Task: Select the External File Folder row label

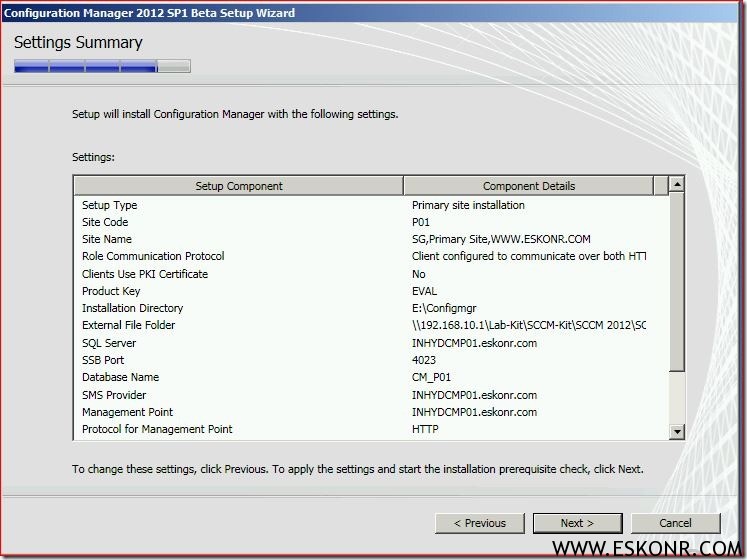Action: [129, 325]
